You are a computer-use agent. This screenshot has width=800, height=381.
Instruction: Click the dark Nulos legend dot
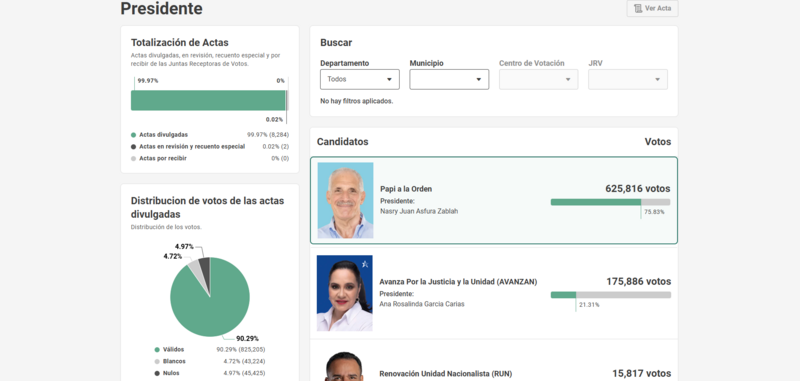tap(157, 373)
